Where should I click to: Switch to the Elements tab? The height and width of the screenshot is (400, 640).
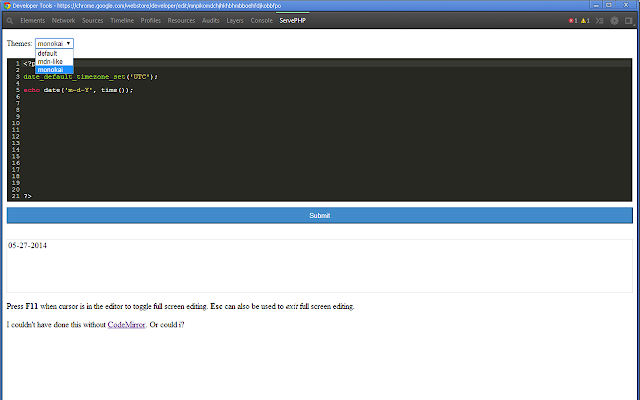tap(33, 20)
